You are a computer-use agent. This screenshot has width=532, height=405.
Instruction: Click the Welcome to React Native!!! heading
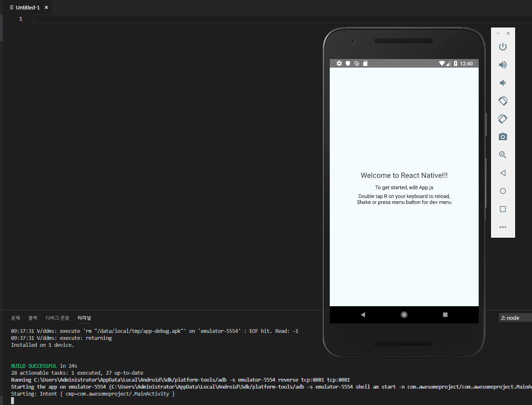[404, 175]
